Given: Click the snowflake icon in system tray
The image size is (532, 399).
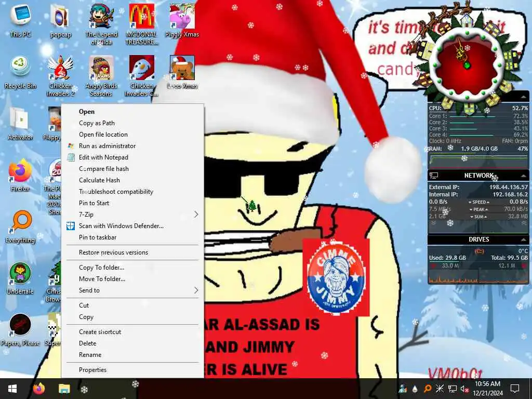Looking at the screenshot, I should (x=440, y=389).
